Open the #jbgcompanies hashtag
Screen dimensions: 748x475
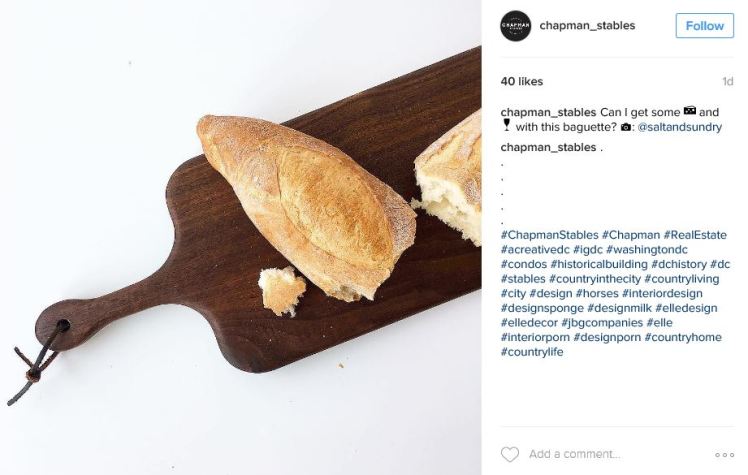click(602, 323)
